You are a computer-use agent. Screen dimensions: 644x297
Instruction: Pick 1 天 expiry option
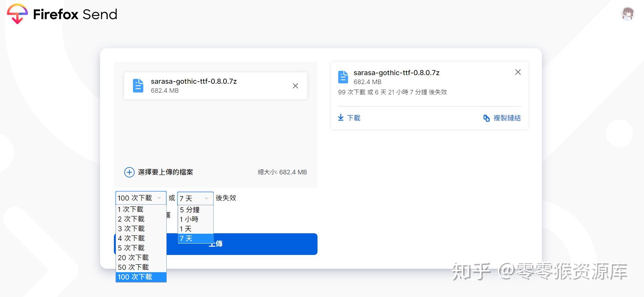tap(195, 229)
